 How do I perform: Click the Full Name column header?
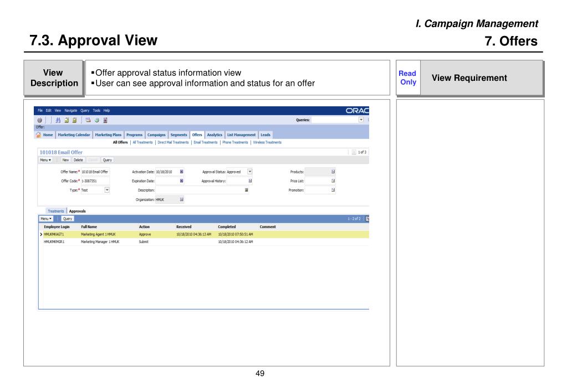point(89,227)
